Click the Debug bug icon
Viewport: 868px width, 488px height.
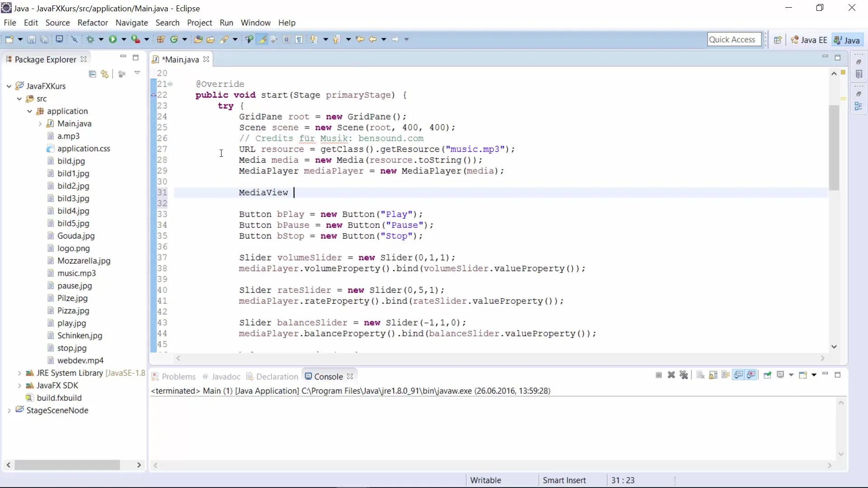coord(90,39)
